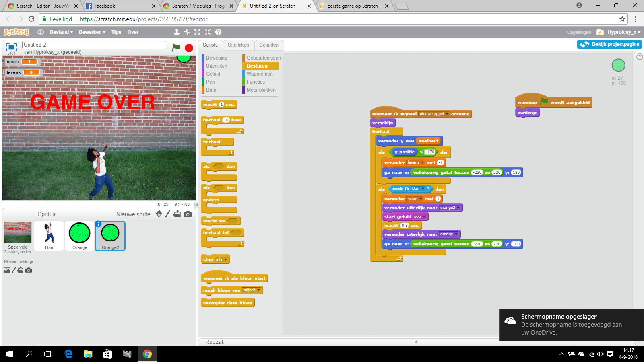Click the red stop sign above the stage
Image resolution: width=644 pixels, height=362 pixels.
coord(189,48)
